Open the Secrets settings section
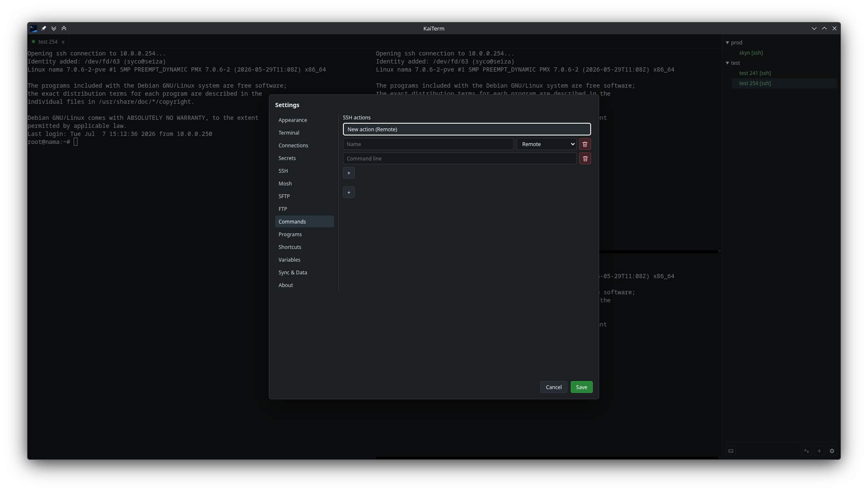 click(x=304, y=158)
